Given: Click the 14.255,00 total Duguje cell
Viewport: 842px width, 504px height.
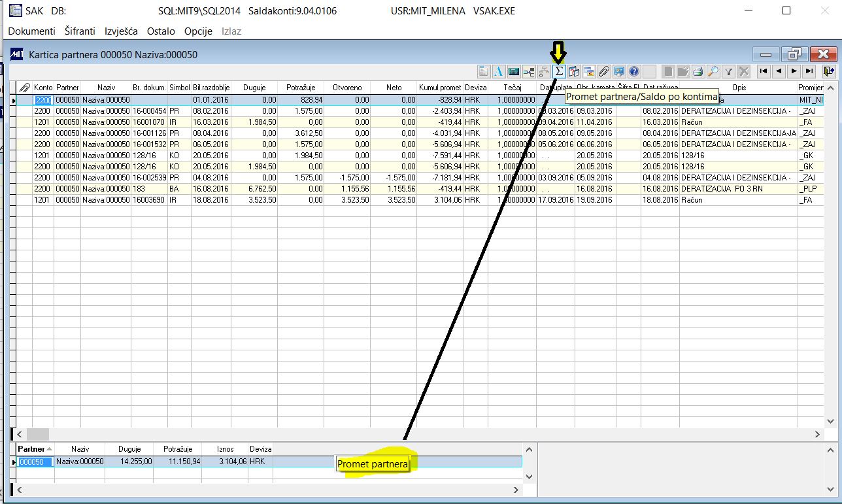Looking at the screenshot, I should (129, 462).
